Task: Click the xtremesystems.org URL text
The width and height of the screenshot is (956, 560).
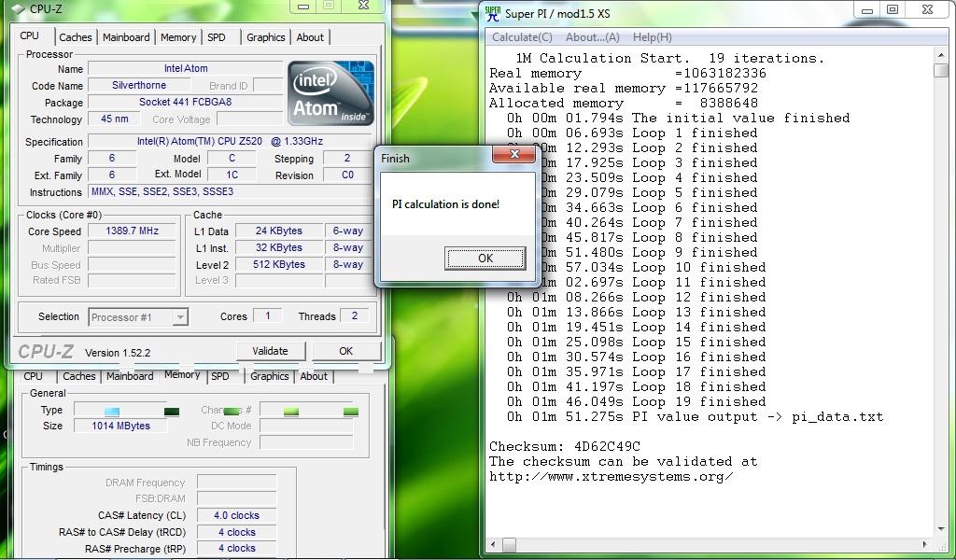Action: [611, 477]
